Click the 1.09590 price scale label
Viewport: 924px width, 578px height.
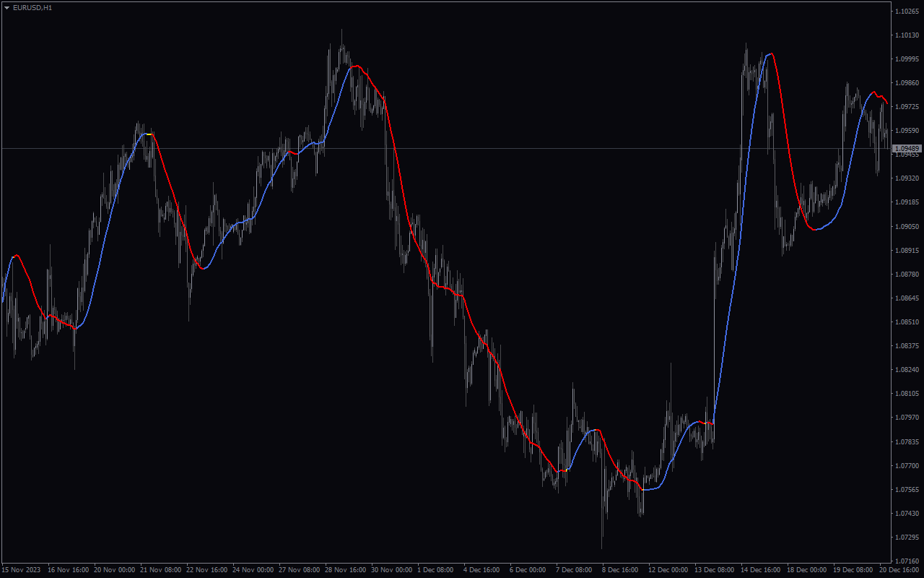907,131
